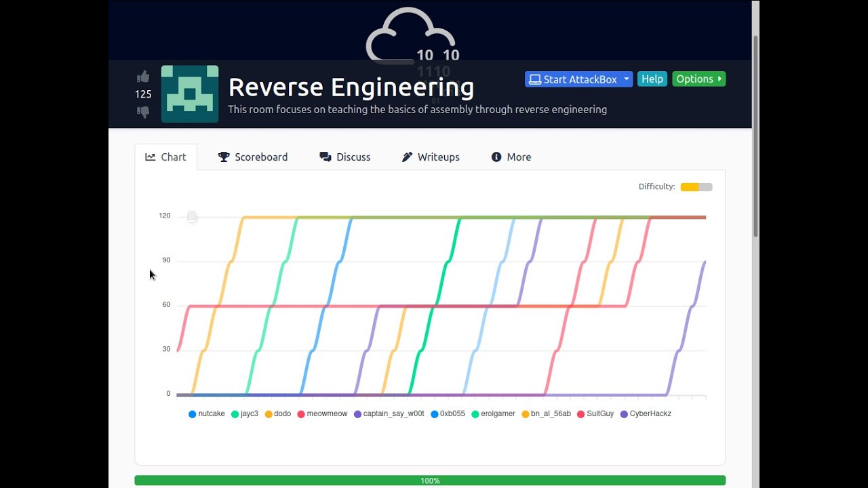The width and height of the screenshot is (868, 488).
Task: Click the 100% green progress bar
Action: [x=430, y=481]
